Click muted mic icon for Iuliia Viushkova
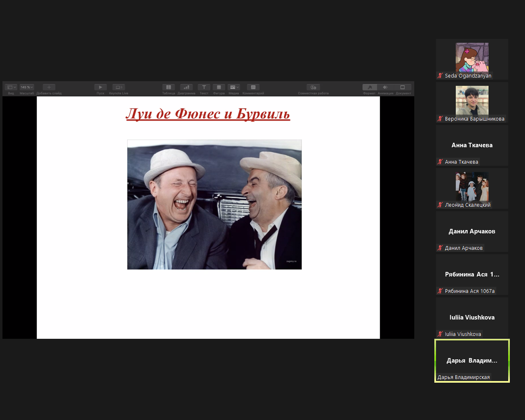This screenshot has height=420, width=525. point(440,334)
